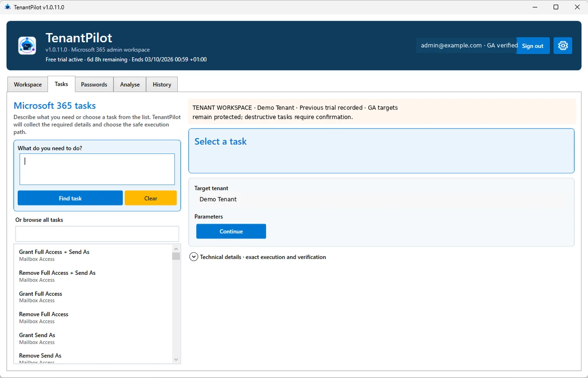This screenshot has height=378, width=588.
Task: Sign out of the admin account
Action: (x=532, y=46)
